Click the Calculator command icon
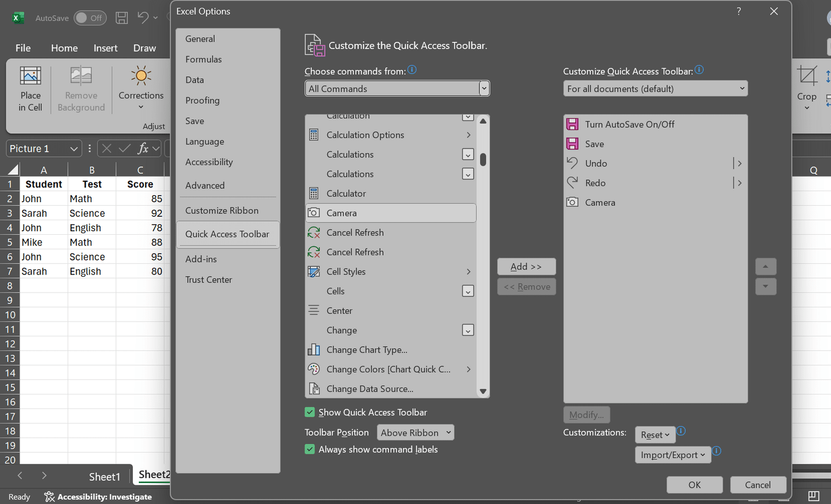Image resolution: width=831 pixels, height=504 pixels. click(314, 193)
